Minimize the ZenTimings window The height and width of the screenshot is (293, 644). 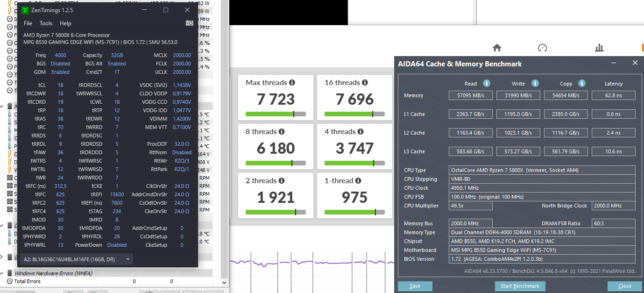144,10
